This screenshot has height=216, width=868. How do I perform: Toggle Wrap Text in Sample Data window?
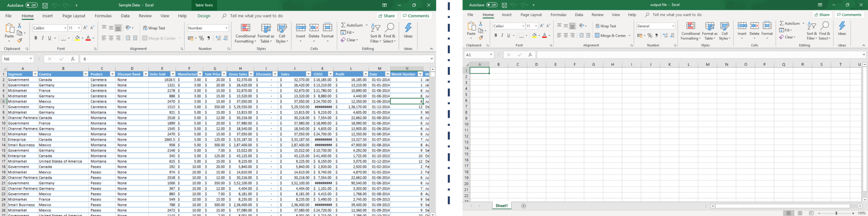click(x=154, y=28)
